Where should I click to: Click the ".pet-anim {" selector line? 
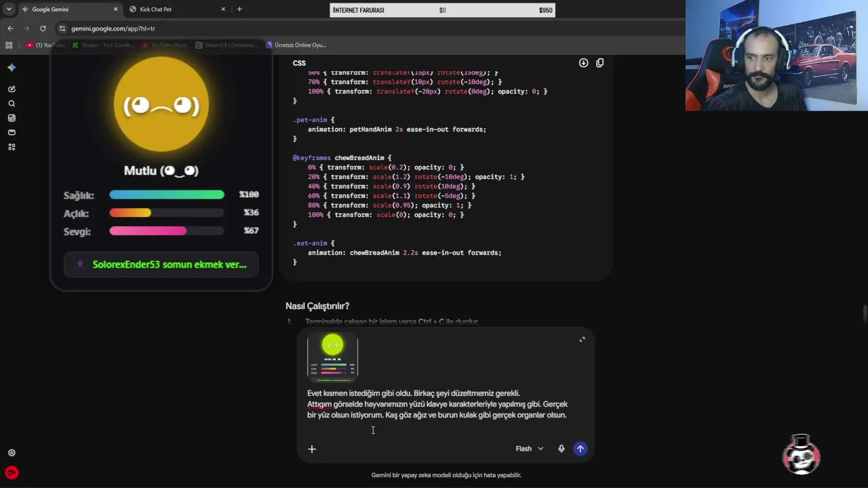coord(313,120)
